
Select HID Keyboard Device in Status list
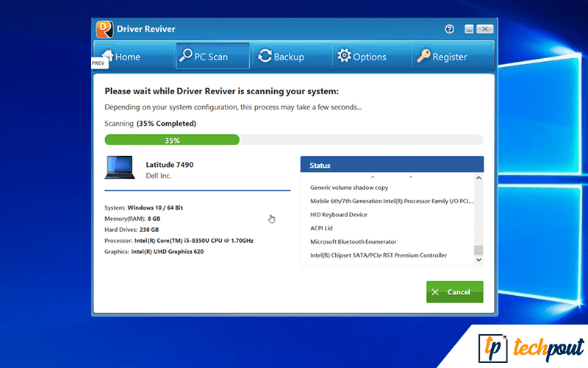339,215
